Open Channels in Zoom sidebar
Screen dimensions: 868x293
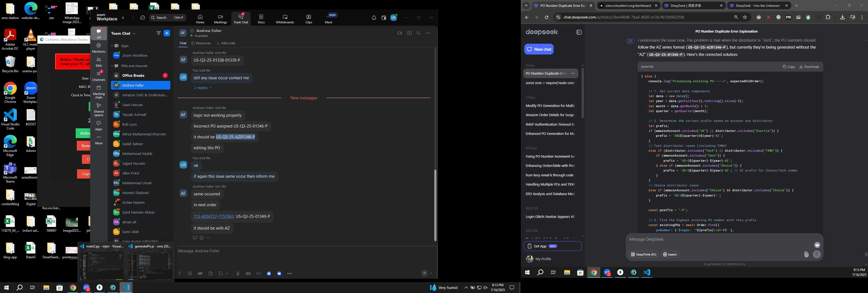tap(99, 76)
